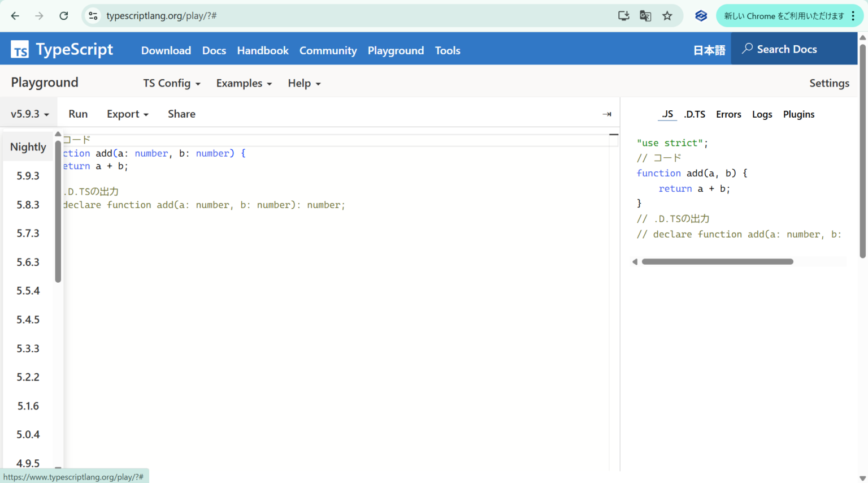Select version 5.6.3 from the list
Screen dimensions: 868x483
[28, 262]
